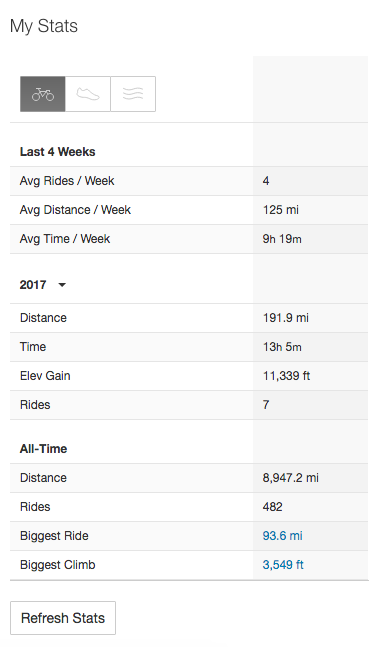The height and width of the screenshot is (647, 386).
Task: Select the cycling bike icon tab
Action: click(x=43, y=94)
